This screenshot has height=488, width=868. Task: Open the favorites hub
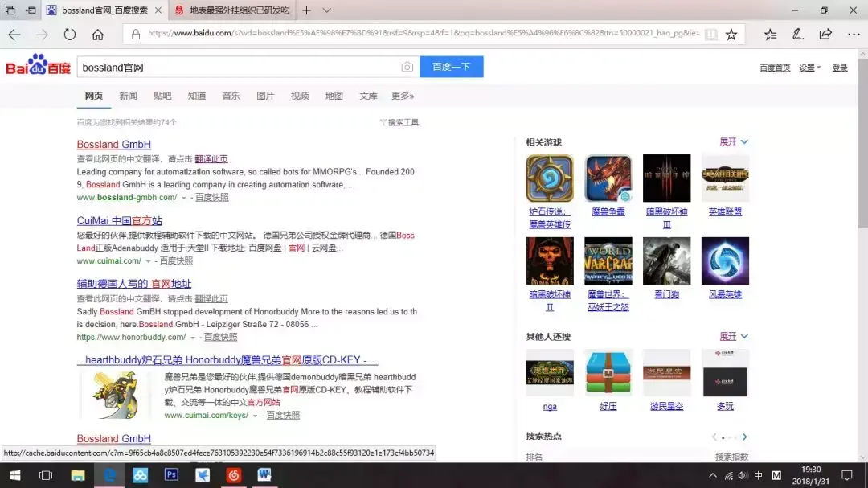coord(770,35)
